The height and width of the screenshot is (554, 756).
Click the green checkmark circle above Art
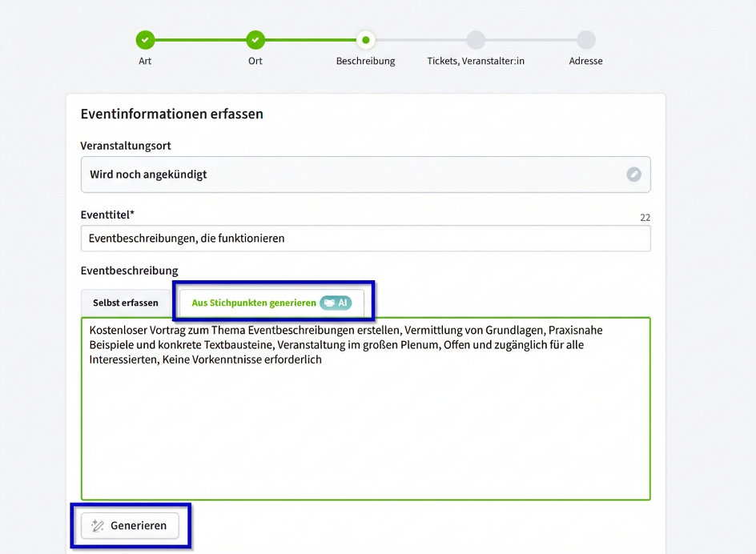point(145,39)
